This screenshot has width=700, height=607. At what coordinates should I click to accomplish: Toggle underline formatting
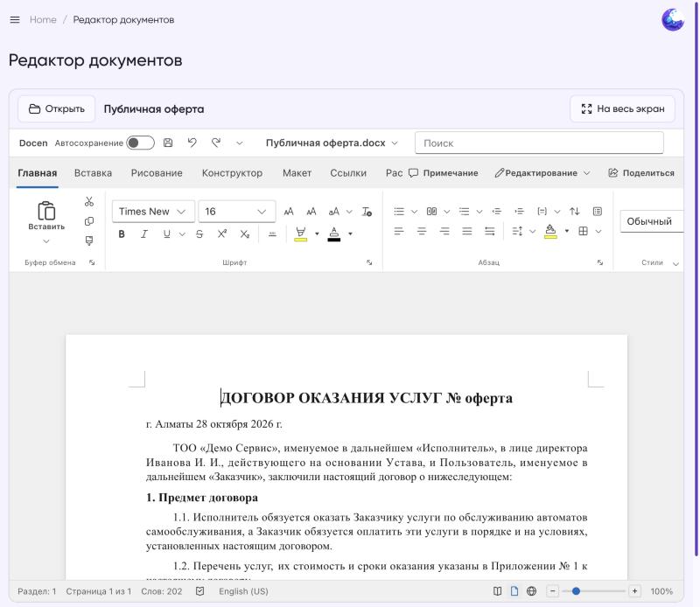point(166,234)
